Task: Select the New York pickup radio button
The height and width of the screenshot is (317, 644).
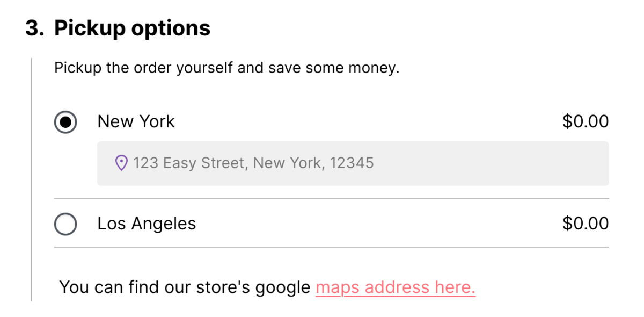Action: coord(65,122)
